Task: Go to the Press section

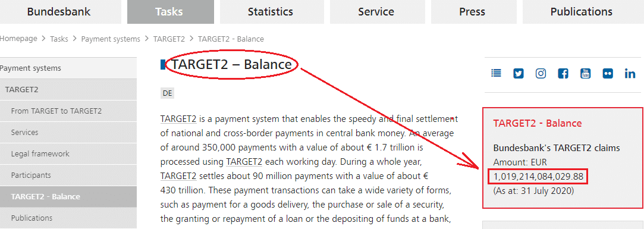Action: tap(472, 11)
